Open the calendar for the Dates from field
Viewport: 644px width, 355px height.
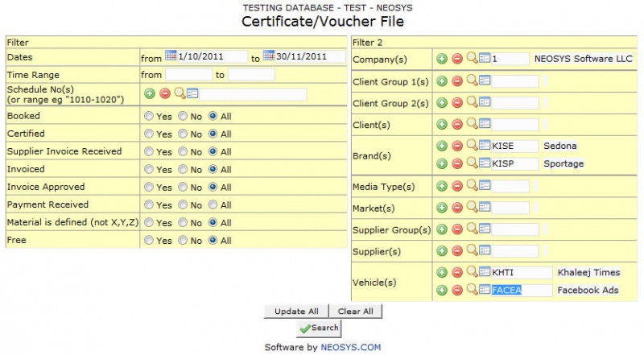(x=171, y=56)
